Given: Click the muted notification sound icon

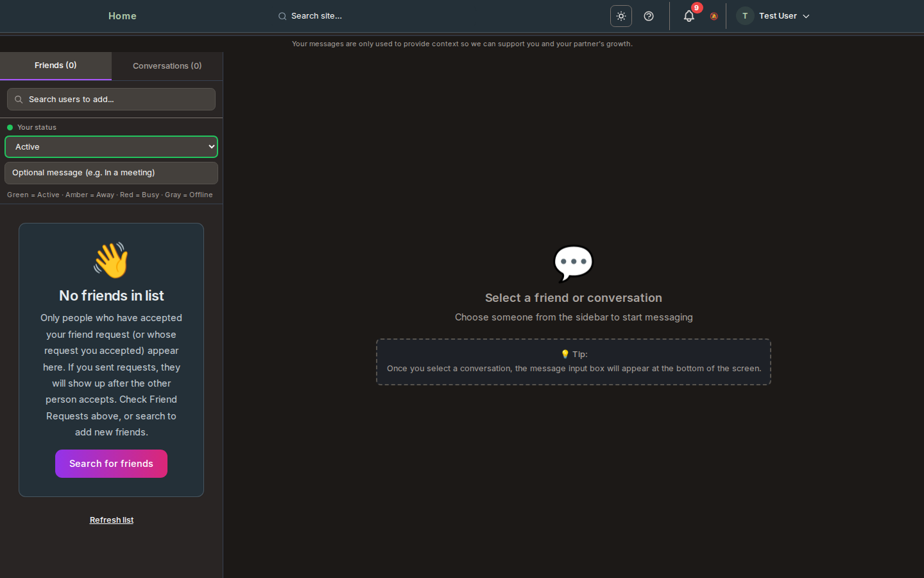Looking at the screenshot, I should (714, 16).
